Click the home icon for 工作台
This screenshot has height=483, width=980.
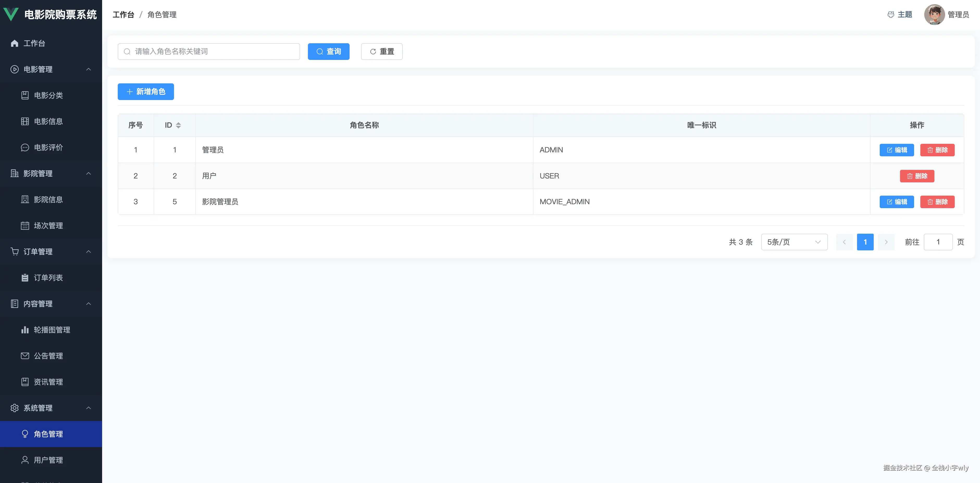[14, 43]
